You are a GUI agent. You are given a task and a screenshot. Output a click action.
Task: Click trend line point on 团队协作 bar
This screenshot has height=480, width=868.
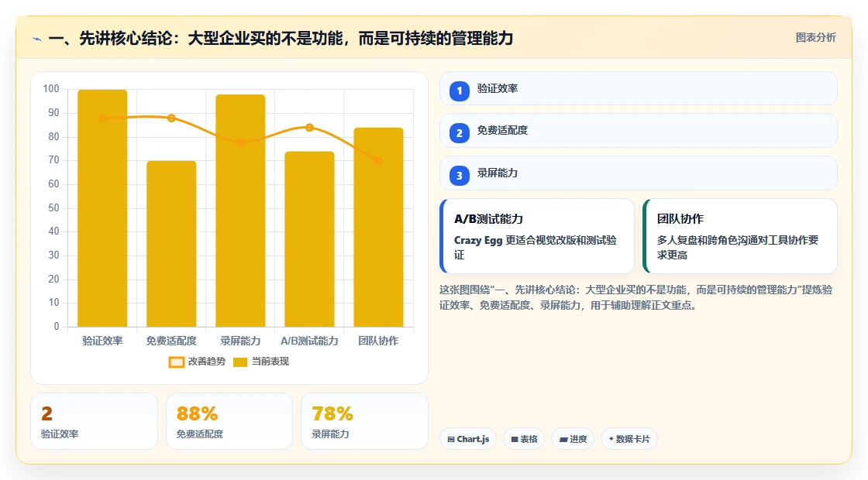tap(379, 161)
